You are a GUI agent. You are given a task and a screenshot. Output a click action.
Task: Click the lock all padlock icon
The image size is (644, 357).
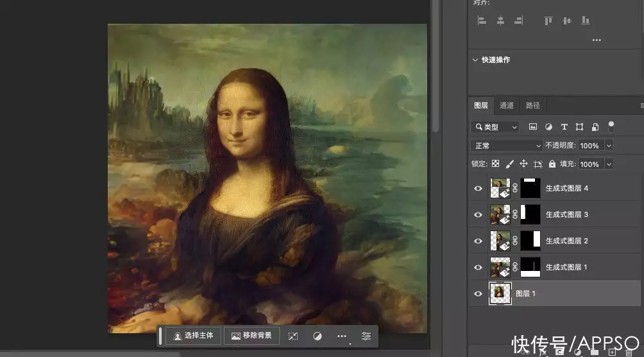pyautogui.click(x=552, y=164)
